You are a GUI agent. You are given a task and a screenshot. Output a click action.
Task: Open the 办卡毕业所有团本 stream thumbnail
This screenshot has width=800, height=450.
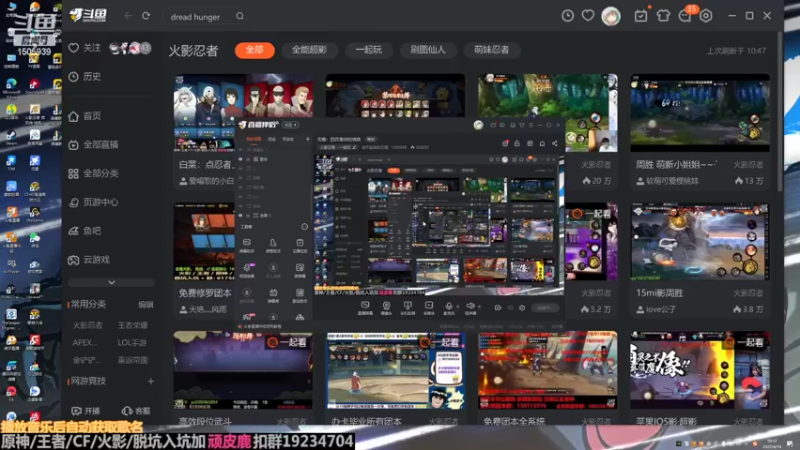(395, 370)
